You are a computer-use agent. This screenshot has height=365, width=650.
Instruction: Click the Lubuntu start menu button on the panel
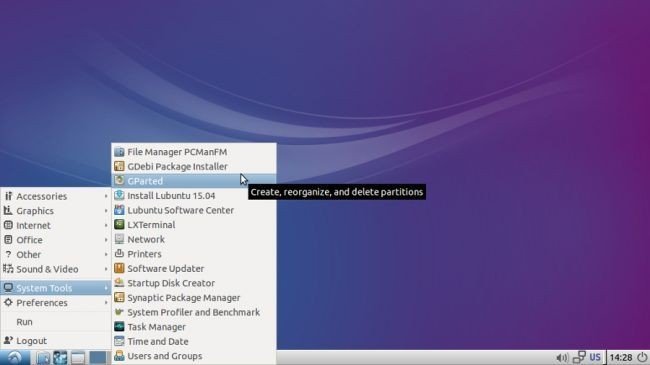coord(15,357)
